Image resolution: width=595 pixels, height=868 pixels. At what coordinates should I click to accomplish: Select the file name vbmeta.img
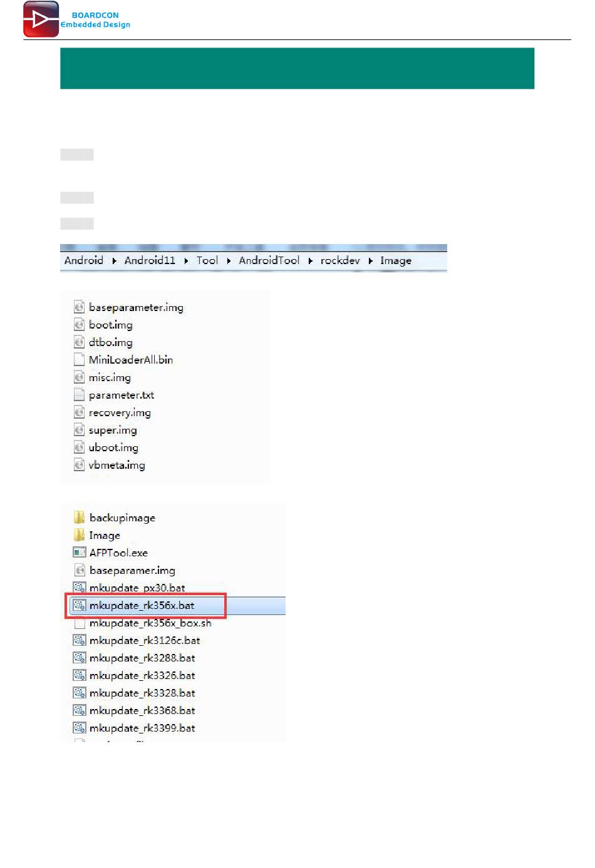pos(117,465)
